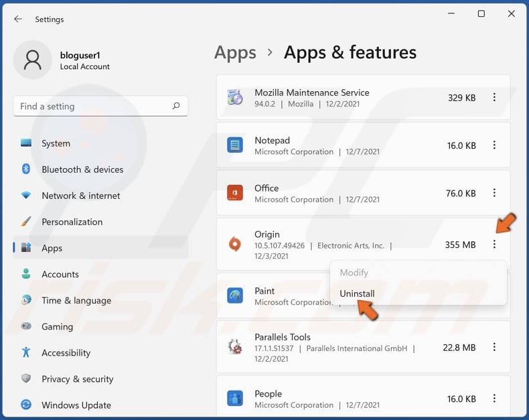Click the Notepad app icon
Image resolution: width=529 pixels, height=420 pixels.
coord(235,145)
